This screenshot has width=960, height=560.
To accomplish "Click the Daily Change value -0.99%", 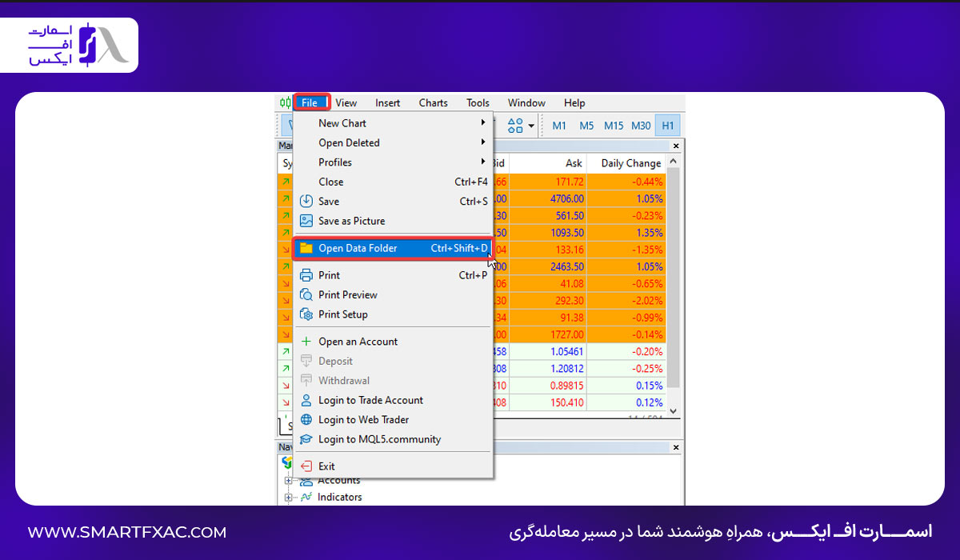I will click(x=646, y=318).
